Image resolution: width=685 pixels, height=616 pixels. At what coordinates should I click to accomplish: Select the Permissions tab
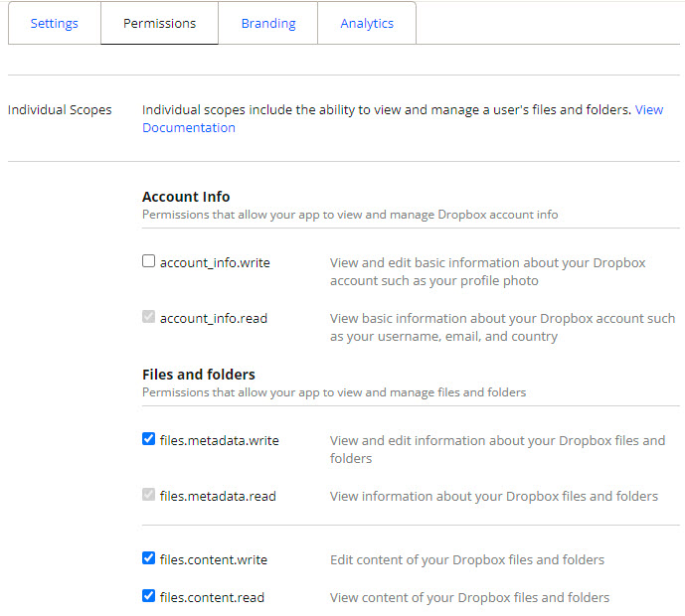159,23
